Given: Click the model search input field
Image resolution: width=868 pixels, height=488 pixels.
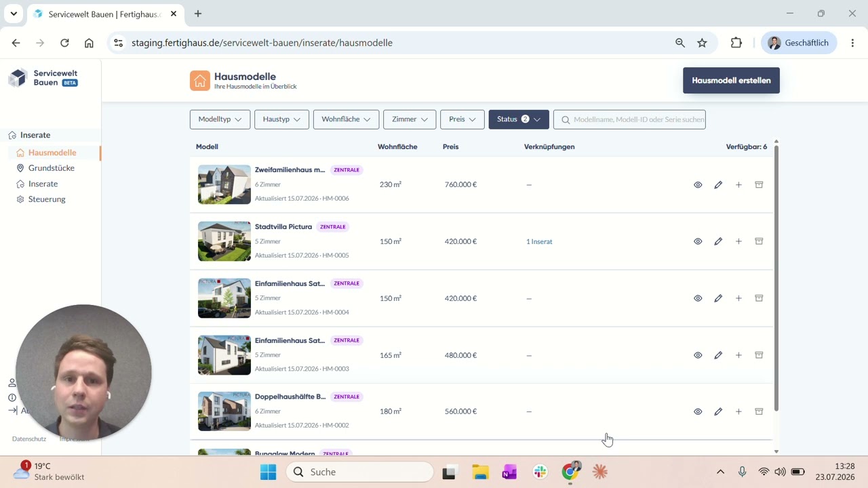Looking at the screenshot, I should (x=629, y=119).
